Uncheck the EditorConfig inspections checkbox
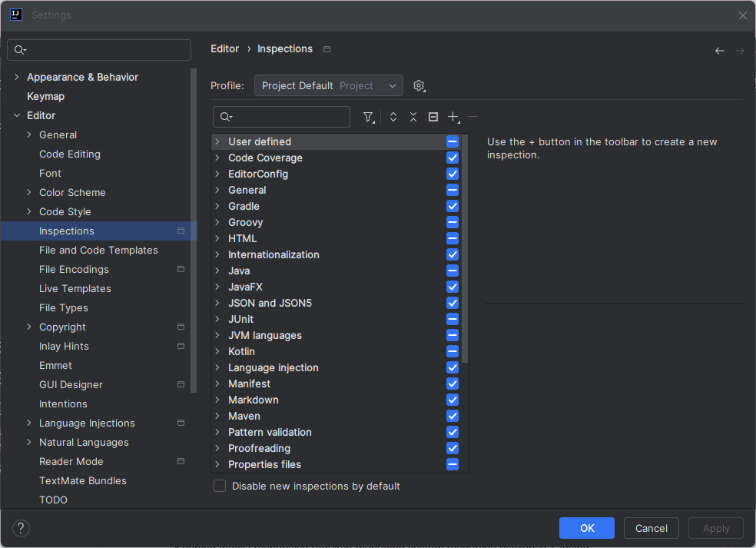 (453, 174)
